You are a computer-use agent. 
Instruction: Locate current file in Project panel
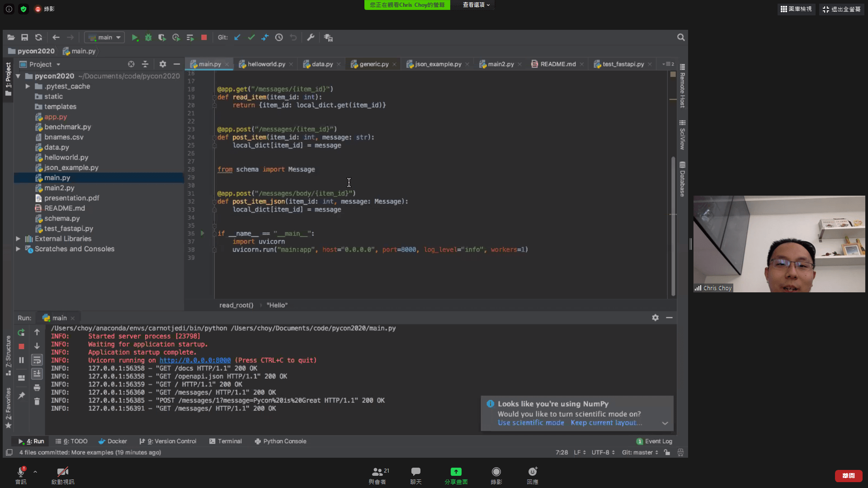[x=131, y=64]
